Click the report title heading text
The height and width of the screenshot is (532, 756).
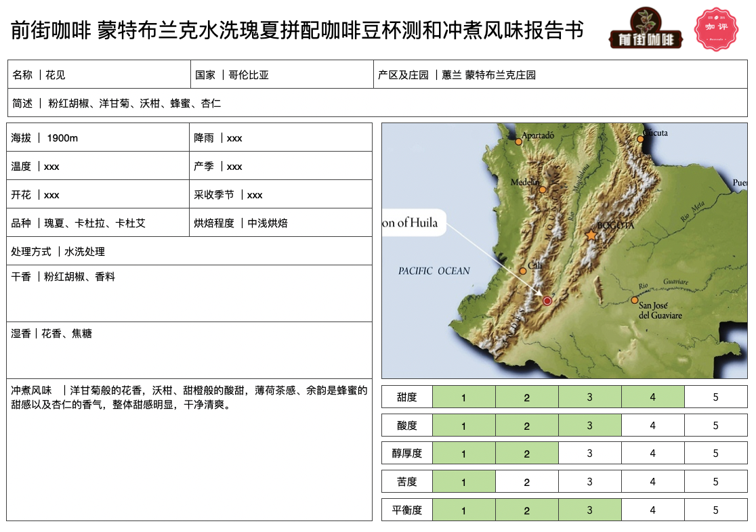pyautogui.click(x=297, y=30)
